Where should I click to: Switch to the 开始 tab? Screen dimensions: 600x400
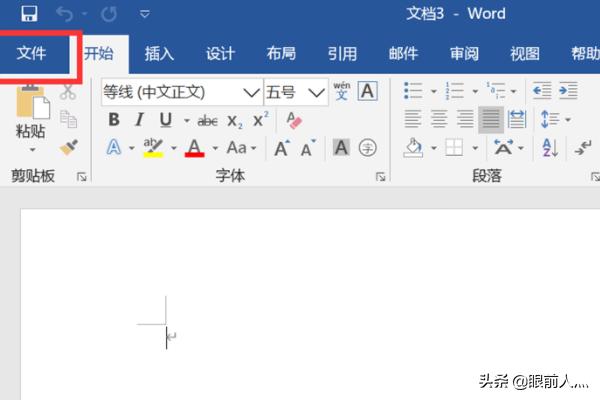coord(99,54)
